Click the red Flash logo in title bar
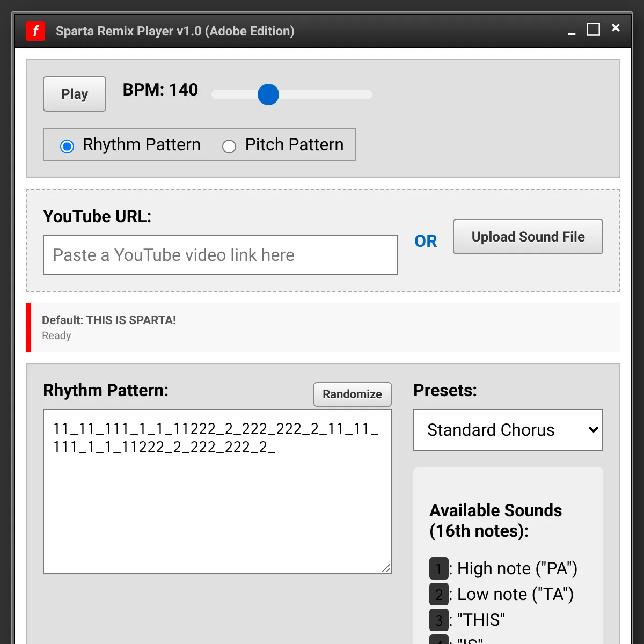Image resolution: width=644 pixels, height=644 pixels. click(35, 31)
